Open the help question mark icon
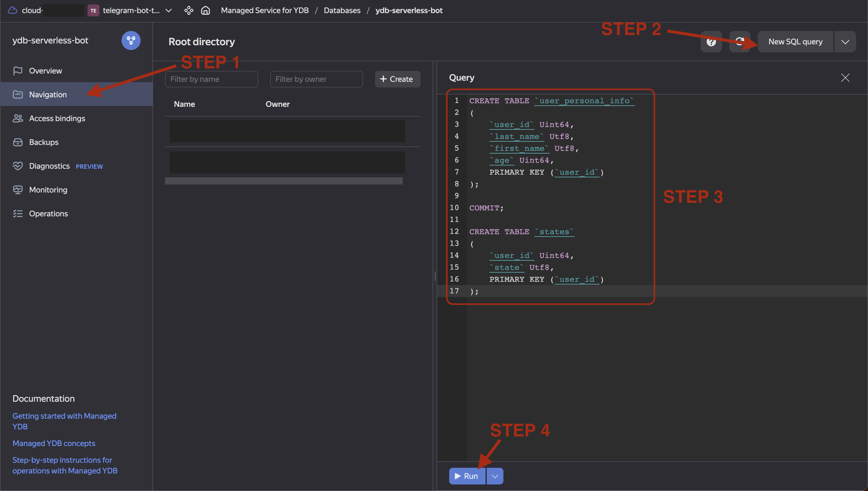The height and width of the screenshot is (491, 868). (711, 42)
